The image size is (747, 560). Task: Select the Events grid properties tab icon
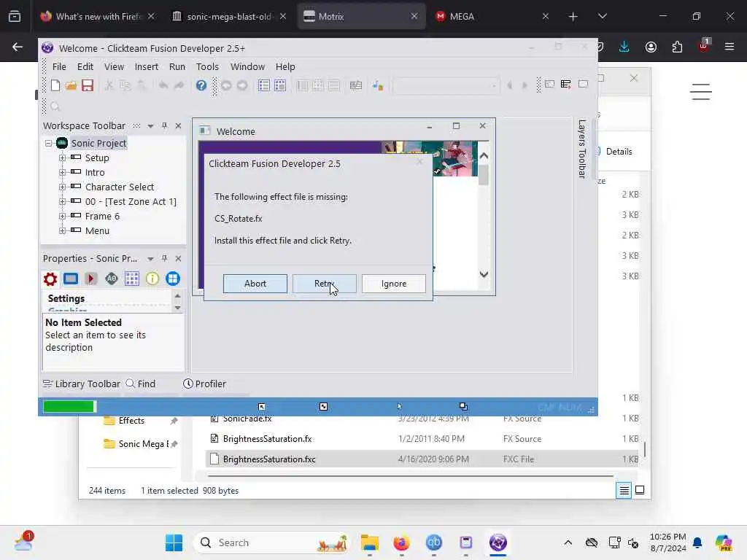click(x=132, y=279)
